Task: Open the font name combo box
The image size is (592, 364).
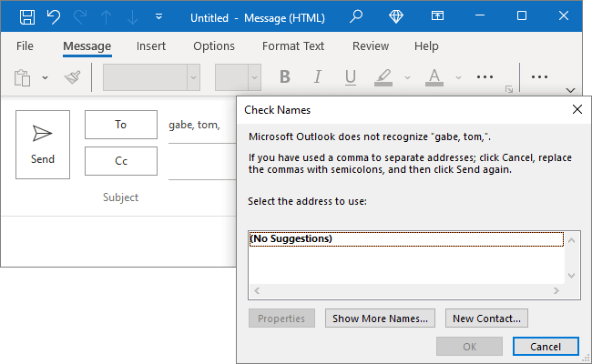Action: (151, 77)
